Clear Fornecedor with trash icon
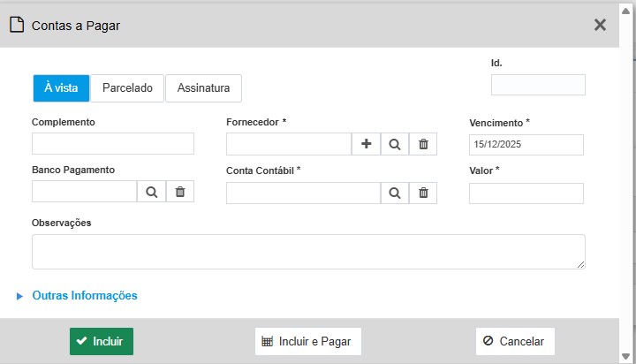636x364 pixels. pos(423,144)
